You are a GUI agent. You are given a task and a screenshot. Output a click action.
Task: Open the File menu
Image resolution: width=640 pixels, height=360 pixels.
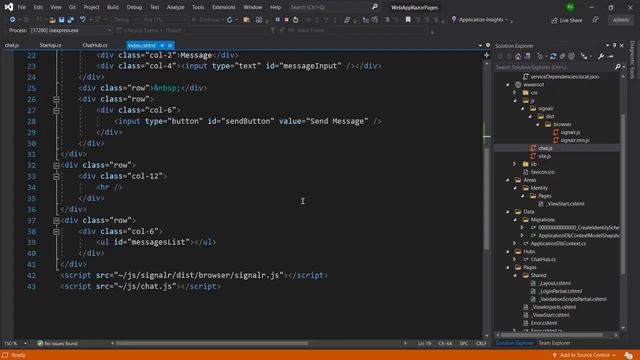22,7
